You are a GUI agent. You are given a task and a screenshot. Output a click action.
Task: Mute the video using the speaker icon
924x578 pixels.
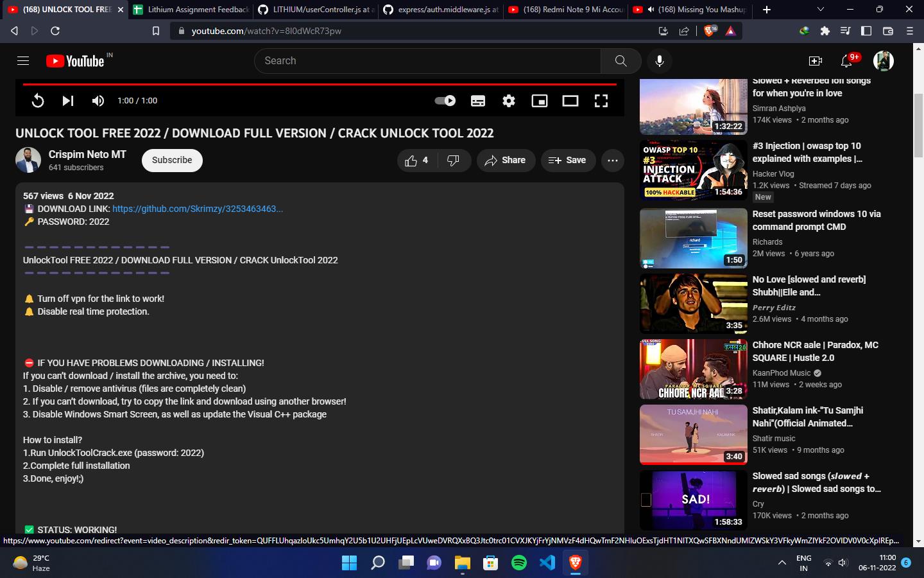[98, 101]
